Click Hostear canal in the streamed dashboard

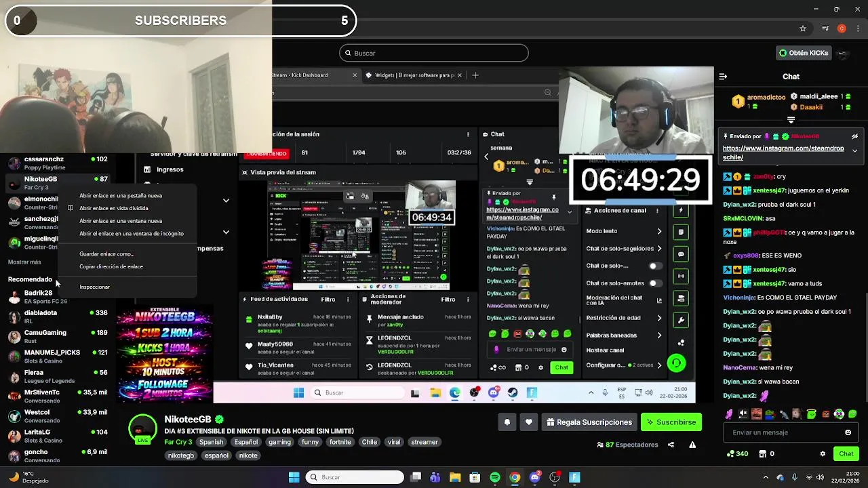click(605, 350)
